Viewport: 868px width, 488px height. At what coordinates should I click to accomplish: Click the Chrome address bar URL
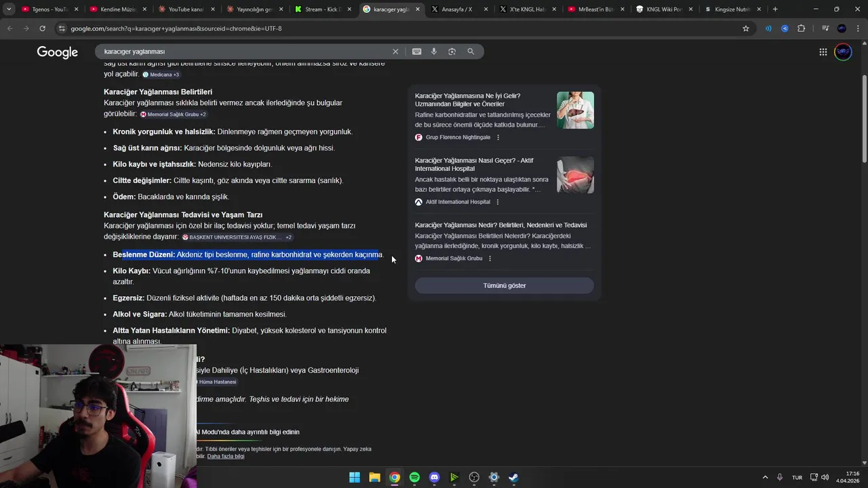[x=176, y=28]
